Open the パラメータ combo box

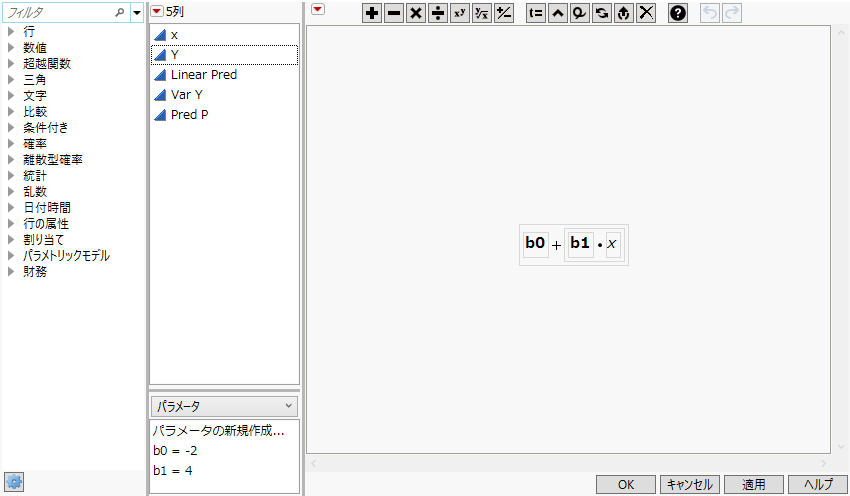pos(224,406)
